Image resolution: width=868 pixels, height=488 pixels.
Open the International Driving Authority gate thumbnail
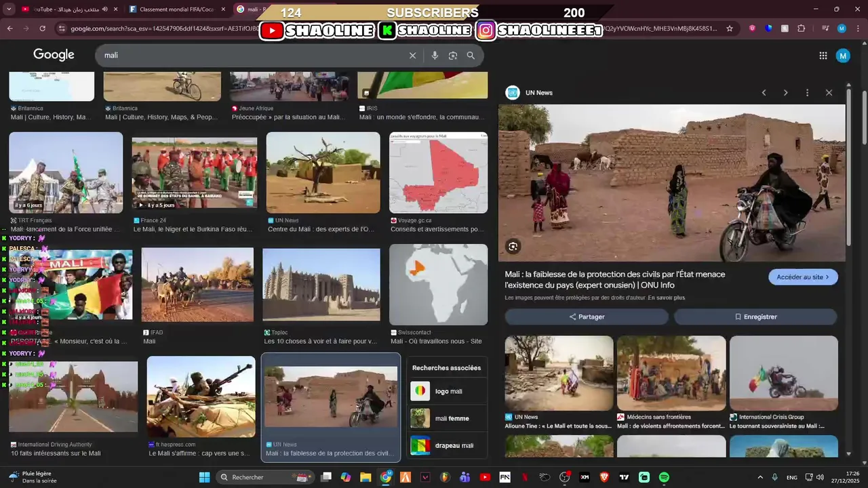pos(73,396)
